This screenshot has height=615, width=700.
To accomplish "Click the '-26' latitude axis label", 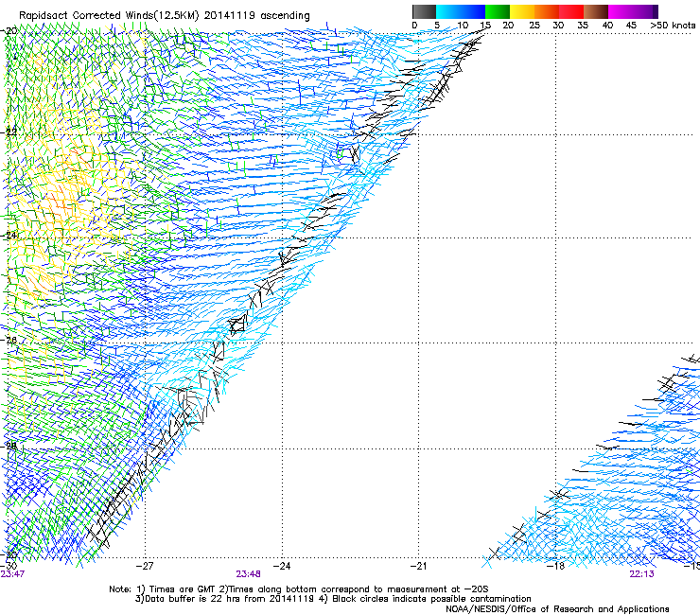I will pyautogui.click(x=9, y=341).
